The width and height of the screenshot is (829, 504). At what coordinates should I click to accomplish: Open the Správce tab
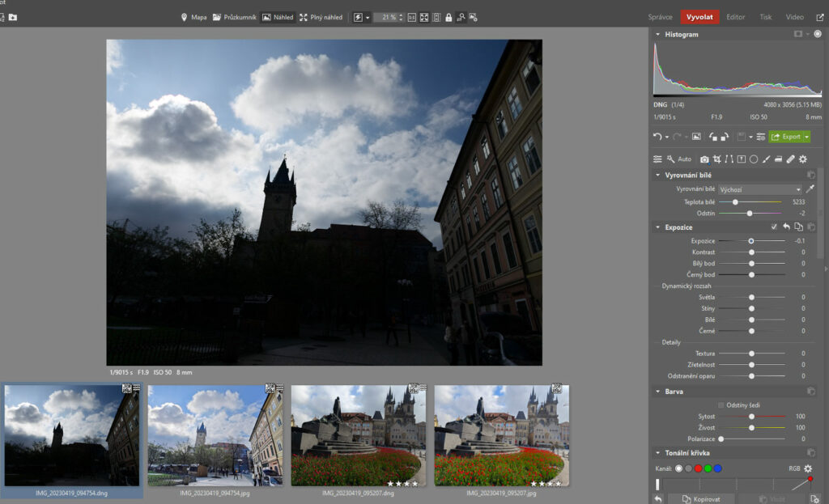(661, 17)
